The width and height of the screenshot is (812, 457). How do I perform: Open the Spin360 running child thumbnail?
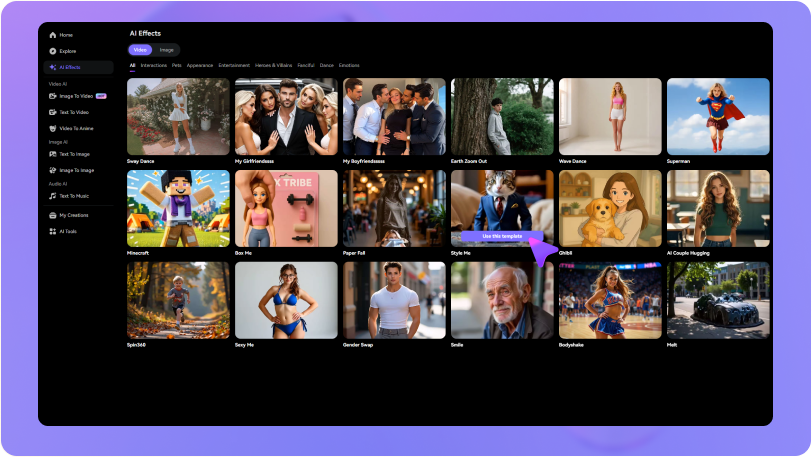point(178,300)
